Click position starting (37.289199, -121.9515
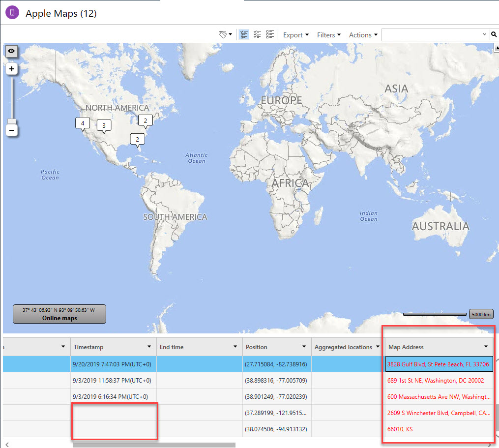499x448 pixels. pos(276,413)
